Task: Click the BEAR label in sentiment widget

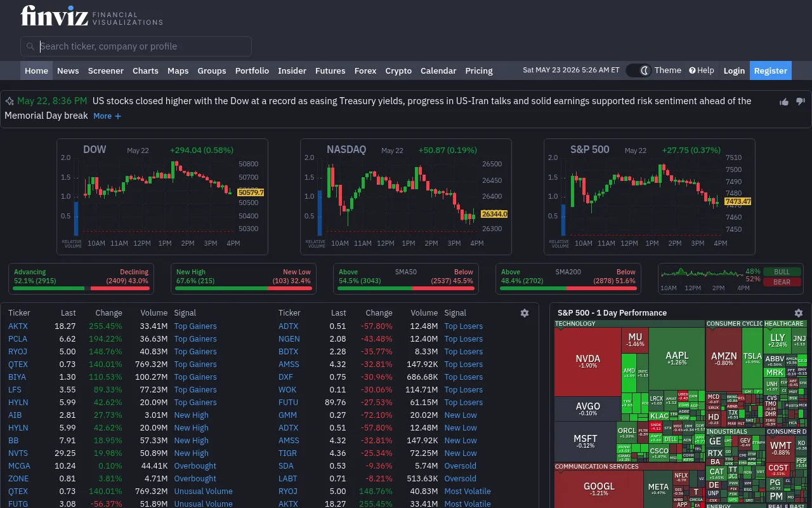Action: pos(782,282)
